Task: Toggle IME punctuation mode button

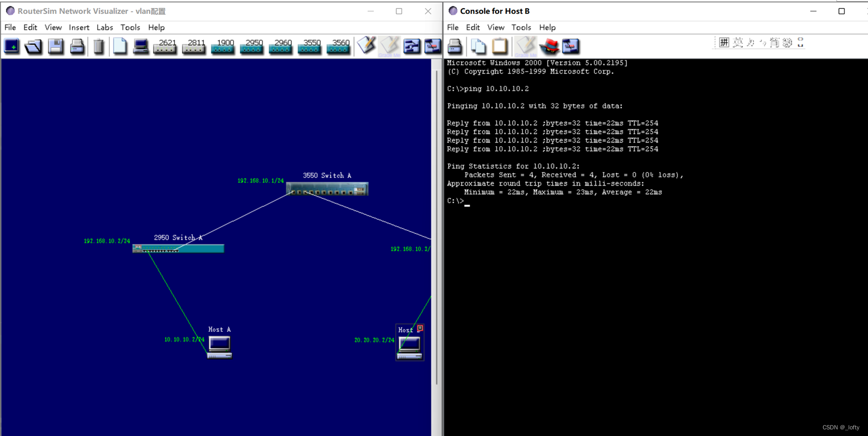Action: tap(763, 42)
